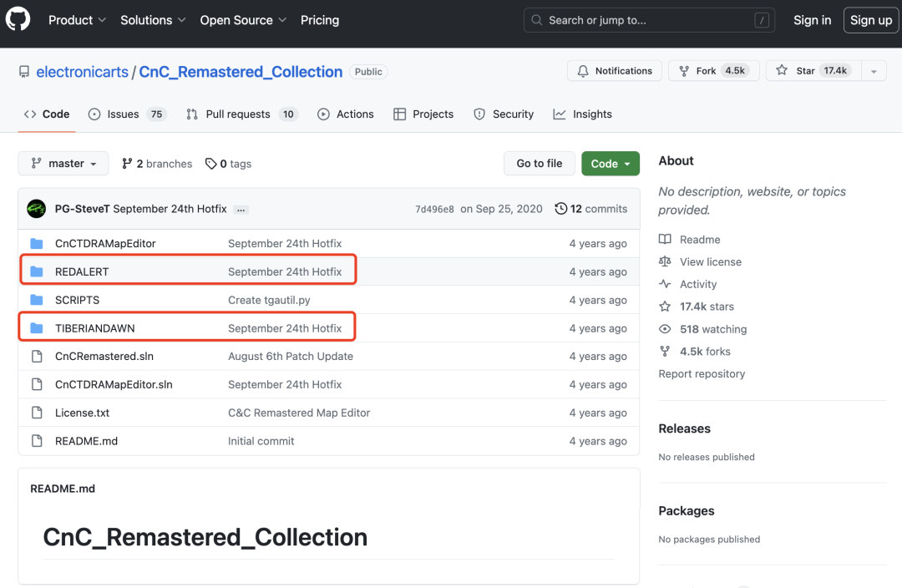Image resolution: width=902 pixels, height=588 pixels.
Task: Expand the Solutions menu
Action: [153, 20]
